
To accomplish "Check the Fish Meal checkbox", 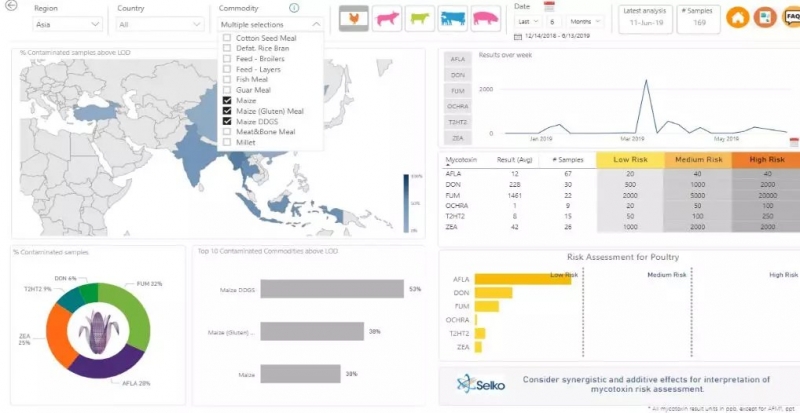I will coord(227,80).
